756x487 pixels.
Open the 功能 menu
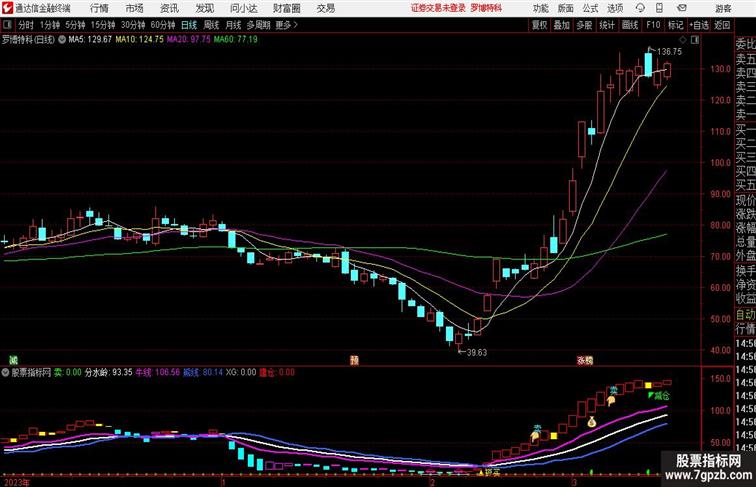point(540,8)
